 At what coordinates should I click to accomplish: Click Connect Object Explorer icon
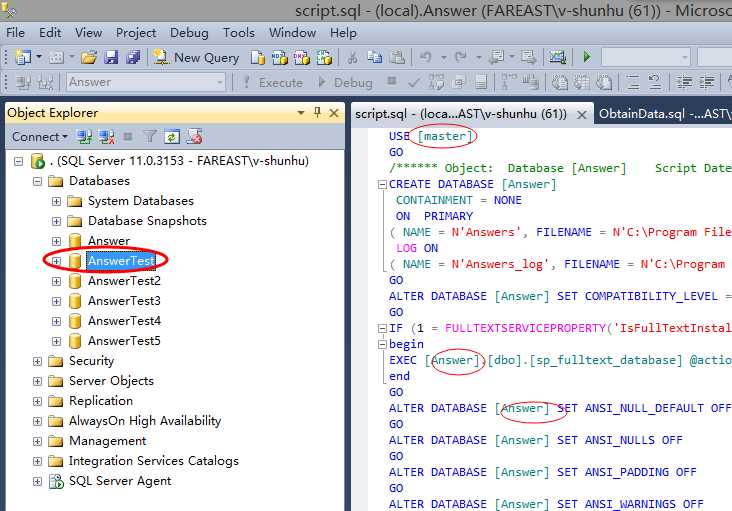[84, 137]
